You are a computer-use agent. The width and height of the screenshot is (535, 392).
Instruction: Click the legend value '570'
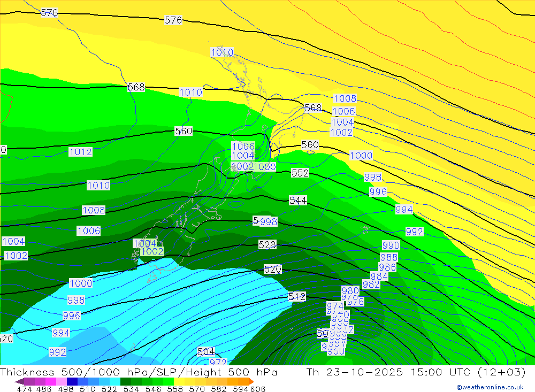tap(197, 389)
